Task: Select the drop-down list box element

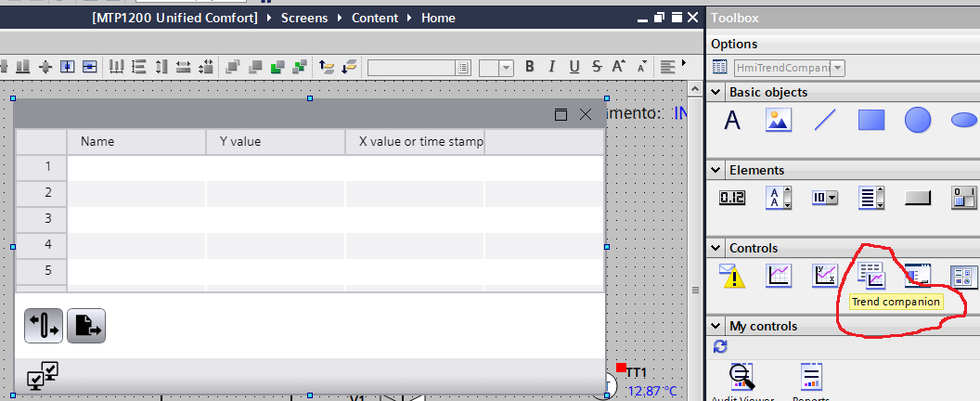Action: click(x=825, y=198)
